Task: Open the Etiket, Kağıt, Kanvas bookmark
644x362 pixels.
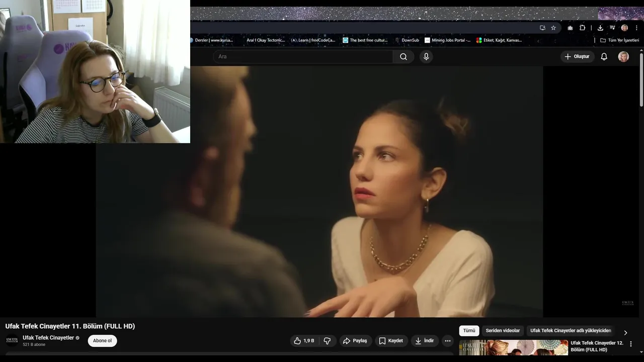Action: pyautogui.click(x=499, y=40)
